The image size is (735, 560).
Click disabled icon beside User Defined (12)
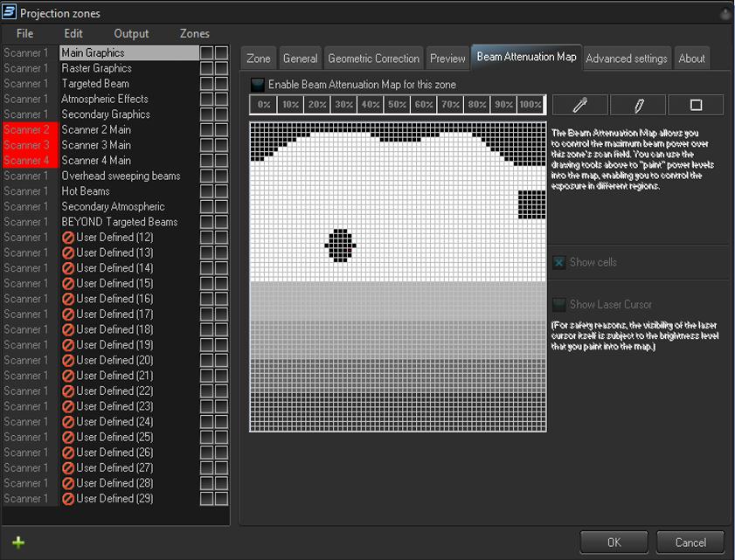pos(68,238)
